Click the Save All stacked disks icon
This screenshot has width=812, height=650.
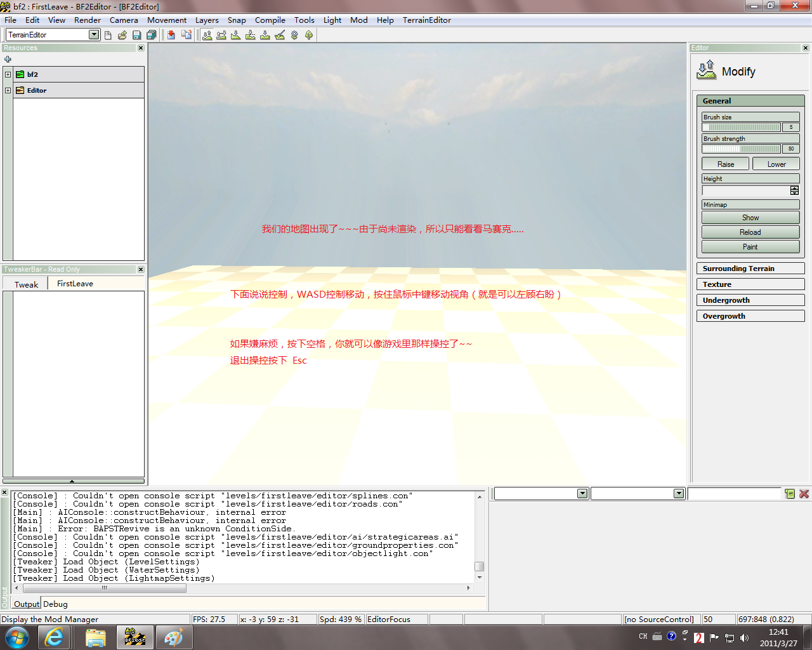pos(151,35)
